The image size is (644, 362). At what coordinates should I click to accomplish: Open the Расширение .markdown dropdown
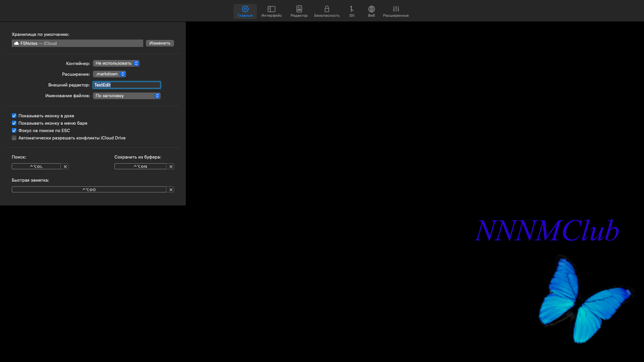109,74
